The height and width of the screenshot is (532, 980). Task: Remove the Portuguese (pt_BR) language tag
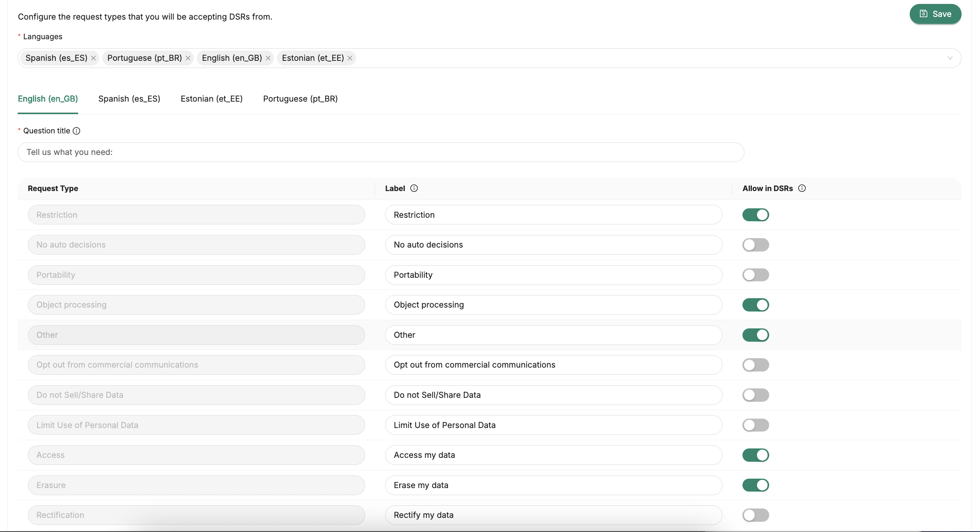tap(188, 58)
